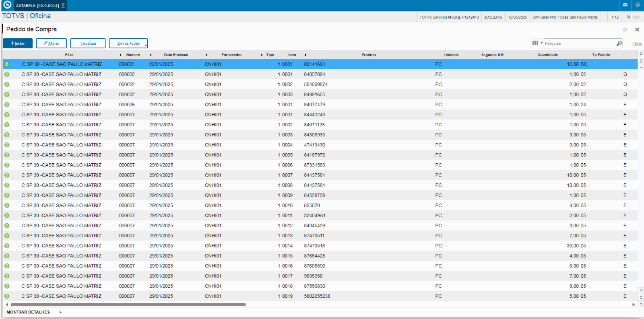Open the column layout selector icon
644x319 pixels.
[x=535, y=43]
